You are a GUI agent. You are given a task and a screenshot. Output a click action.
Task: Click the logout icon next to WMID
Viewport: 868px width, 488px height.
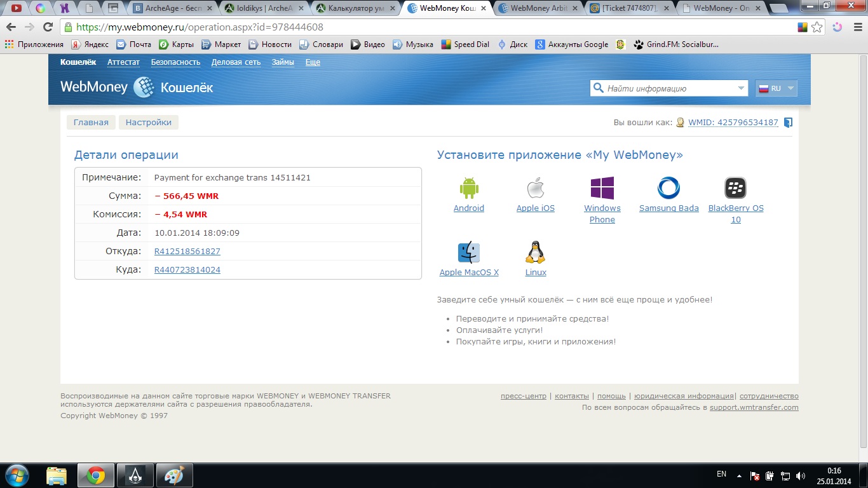pyautogui.click(x=788, y=123)
